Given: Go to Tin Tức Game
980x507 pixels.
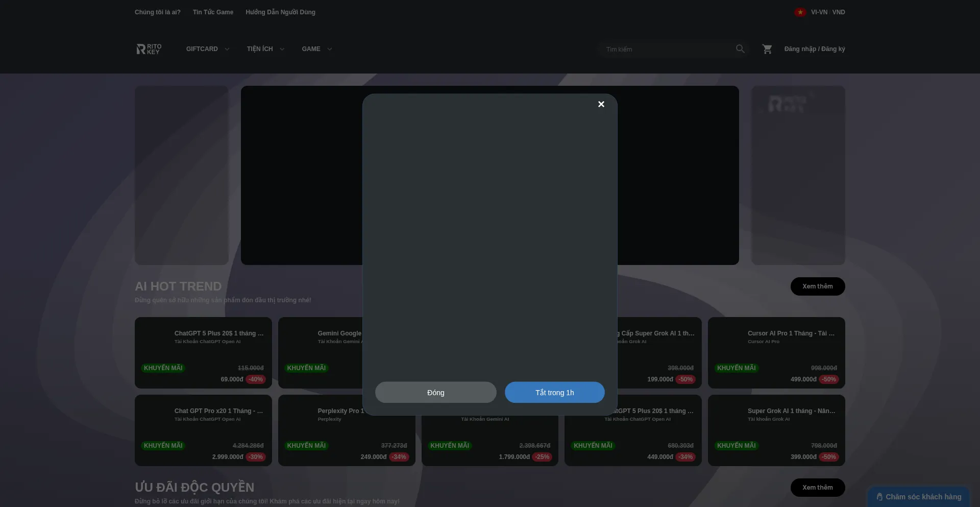Looking at the screenshot, I should tap(213, 12).
